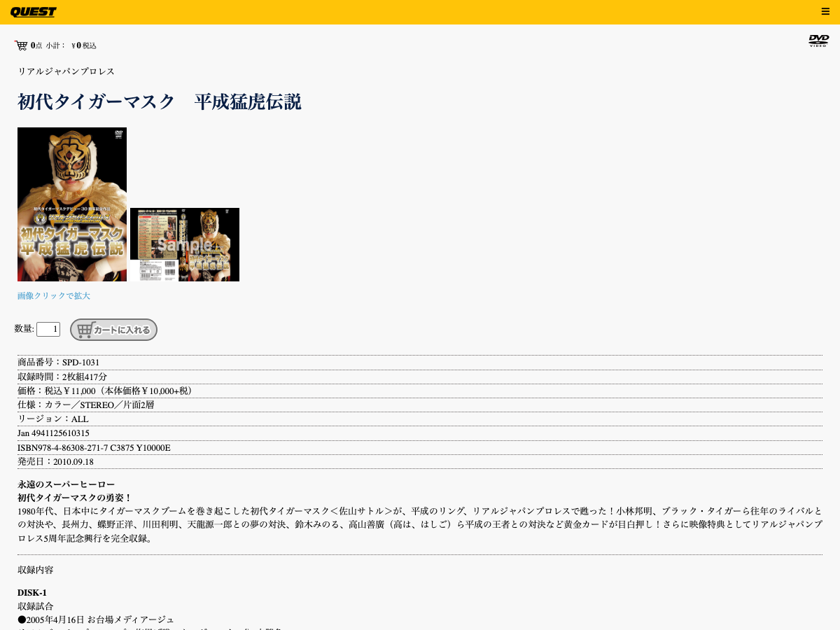The image size is (840, 630).
Task: Click the 収録試合 line
Action: point(36,606)
